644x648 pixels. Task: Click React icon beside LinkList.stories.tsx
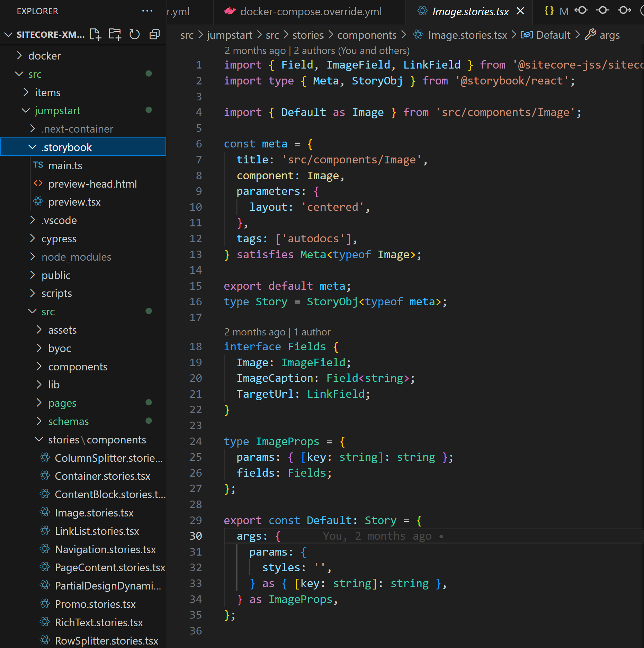pyautogui.click(x=45, y=530)
